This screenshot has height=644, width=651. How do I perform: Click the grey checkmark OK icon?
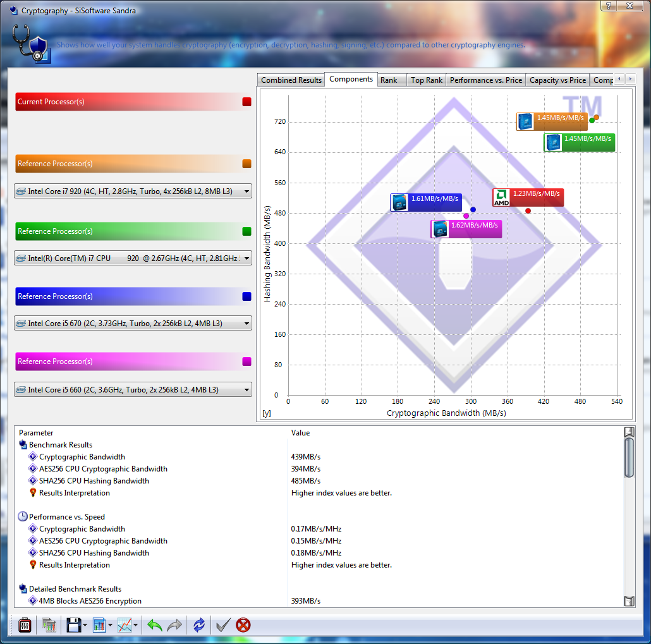222,625
